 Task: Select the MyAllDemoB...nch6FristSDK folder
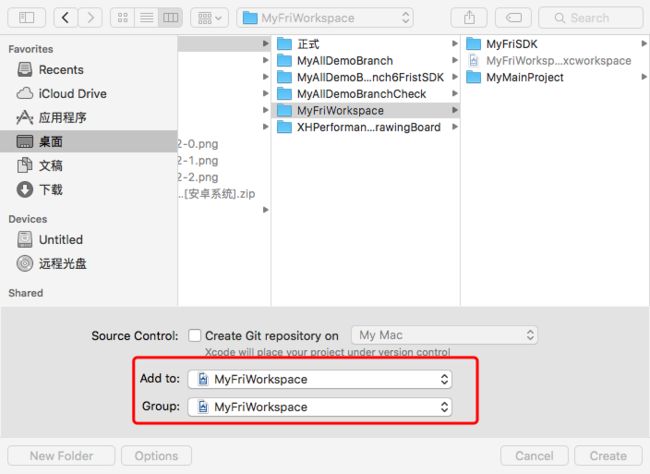[365, 77]
